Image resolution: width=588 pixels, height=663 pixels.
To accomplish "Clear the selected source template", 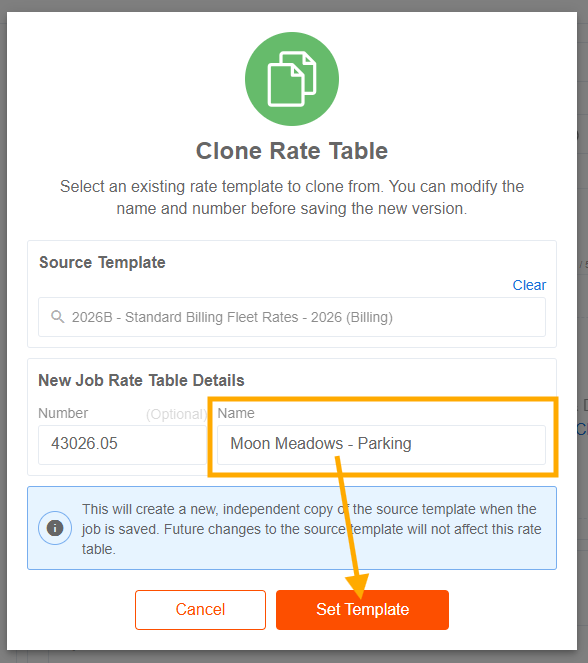I will point(529,285).
